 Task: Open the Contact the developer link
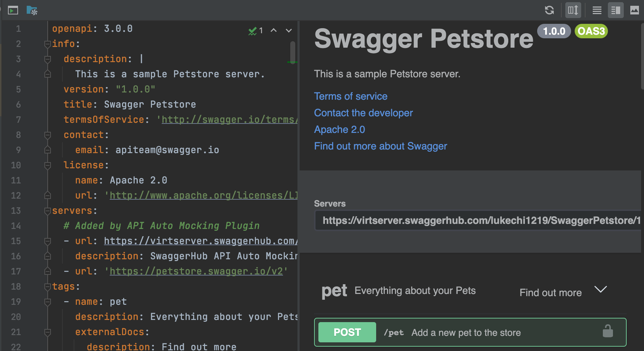[363, 113]
